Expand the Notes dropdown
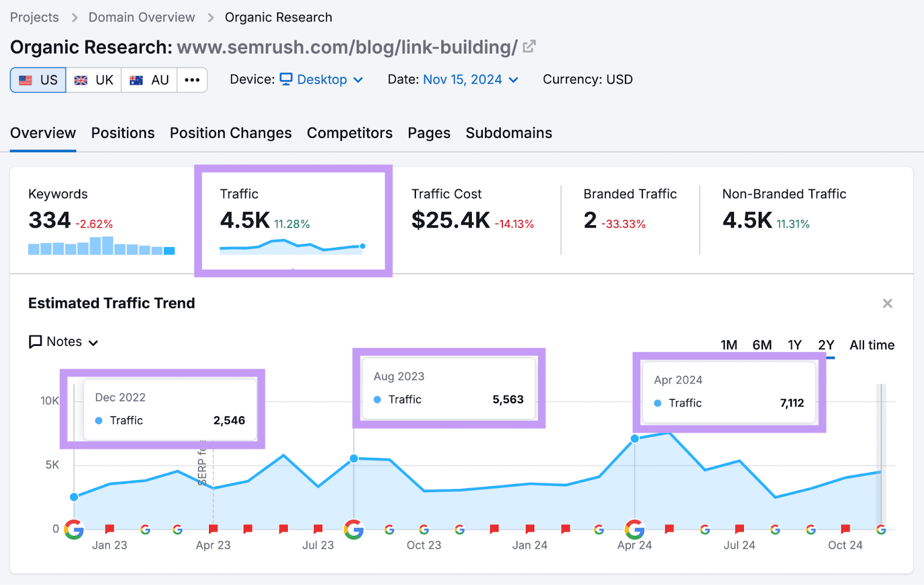The width and height of the screenshot is (924, 585). click(64, 342)
